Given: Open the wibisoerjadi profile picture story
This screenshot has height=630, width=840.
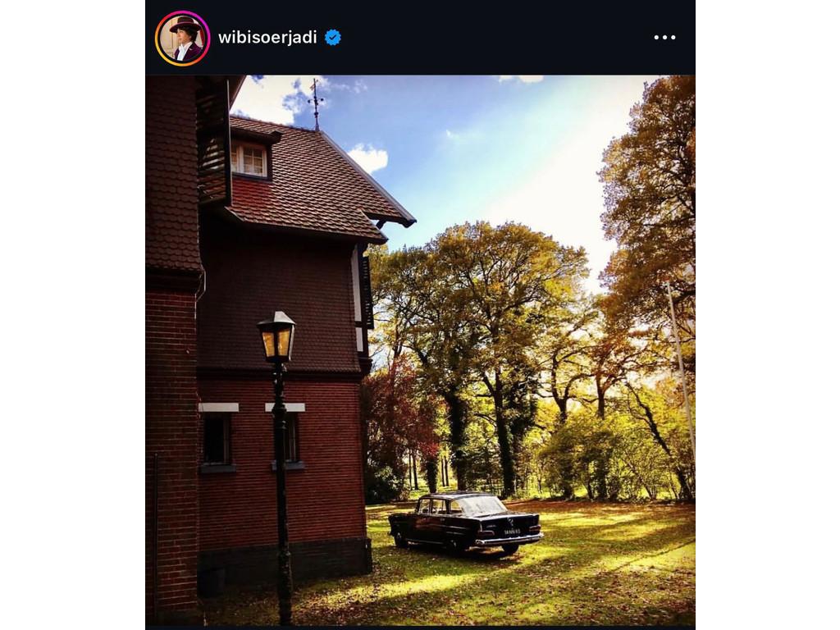Looking at the screenshot, I should [182, 38].
